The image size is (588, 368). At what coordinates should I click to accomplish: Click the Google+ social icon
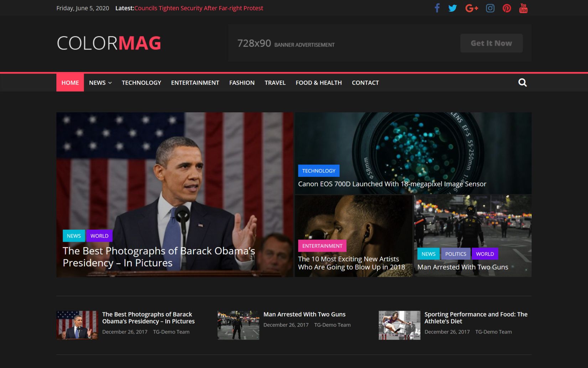click(x=471, y=8)
